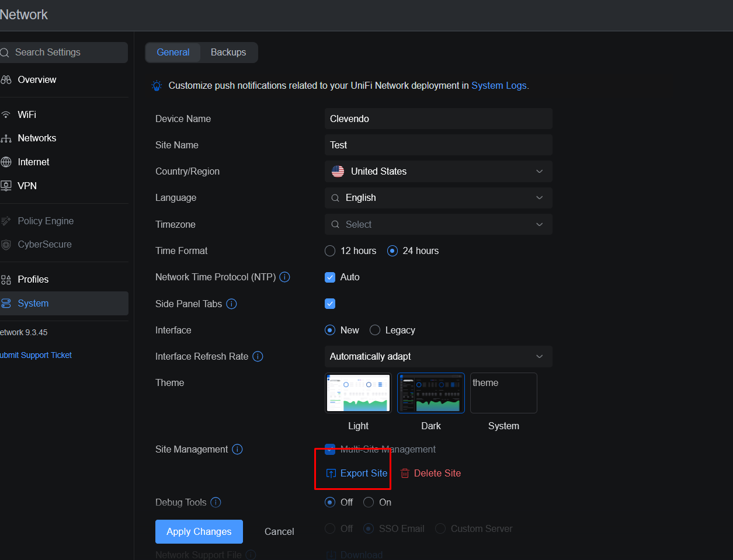Open the Timezone Select dropdown

[x=439, y=224]
